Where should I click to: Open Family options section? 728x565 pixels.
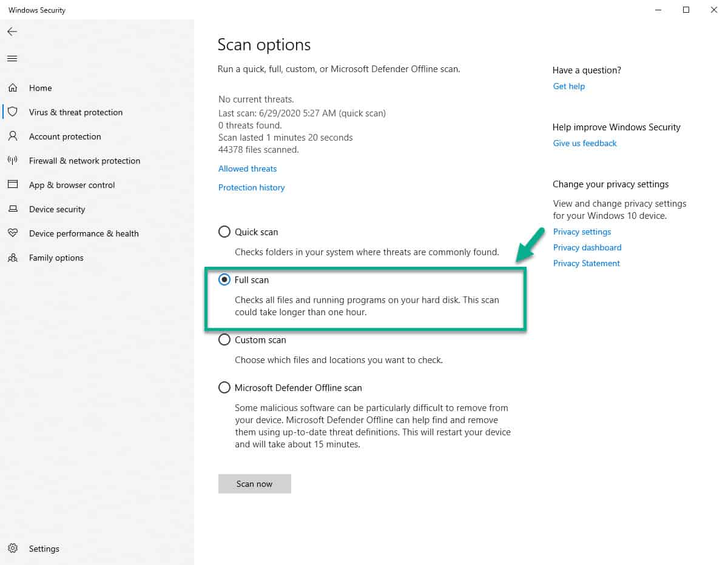pyautogui.click(x=56, y=258)
